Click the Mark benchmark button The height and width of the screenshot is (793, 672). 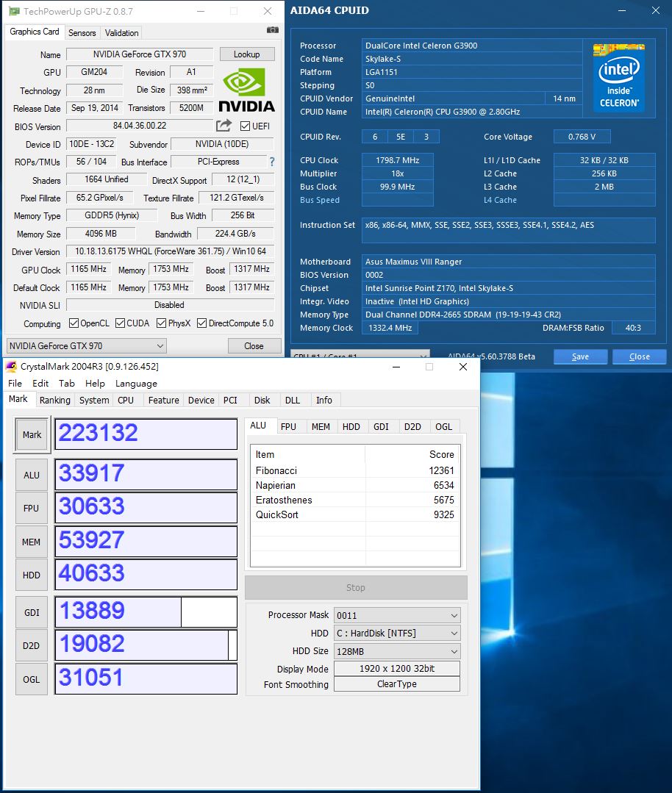tap(32, 434)
